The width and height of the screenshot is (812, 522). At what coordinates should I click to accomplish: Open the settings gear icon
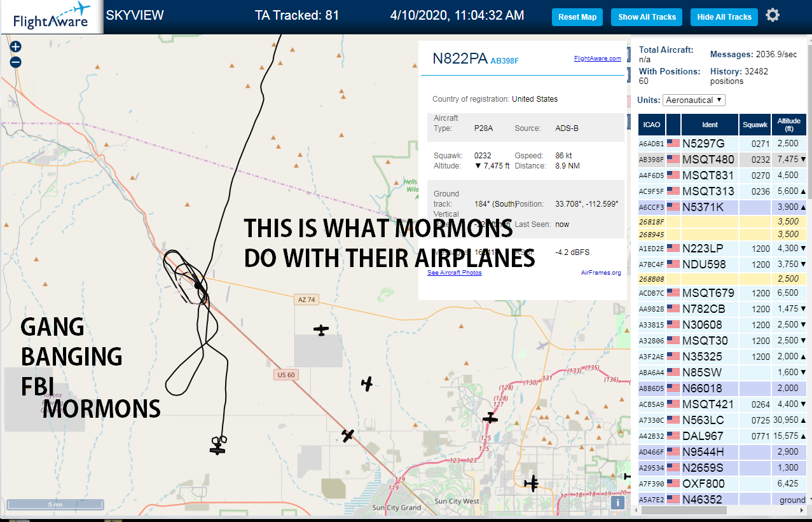pyautogui.click(x=773, y=15)
